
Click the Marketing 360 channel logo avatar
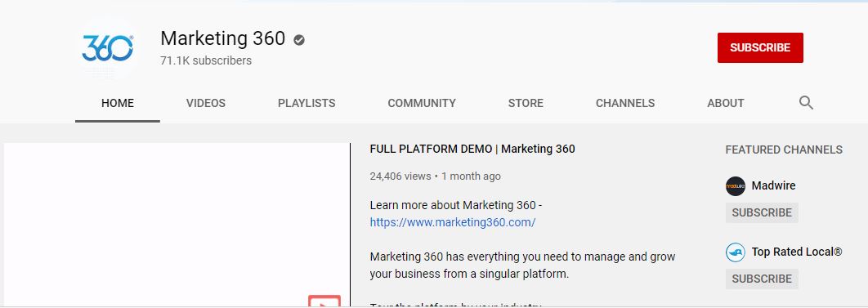pyautogui.click(x=108, y=48)
